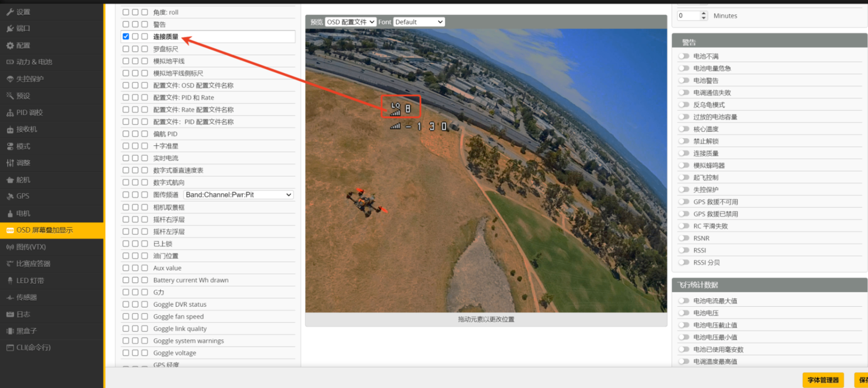Open the 接收机 tab
Screen dimensions: 868x388
tap(26, 129)
